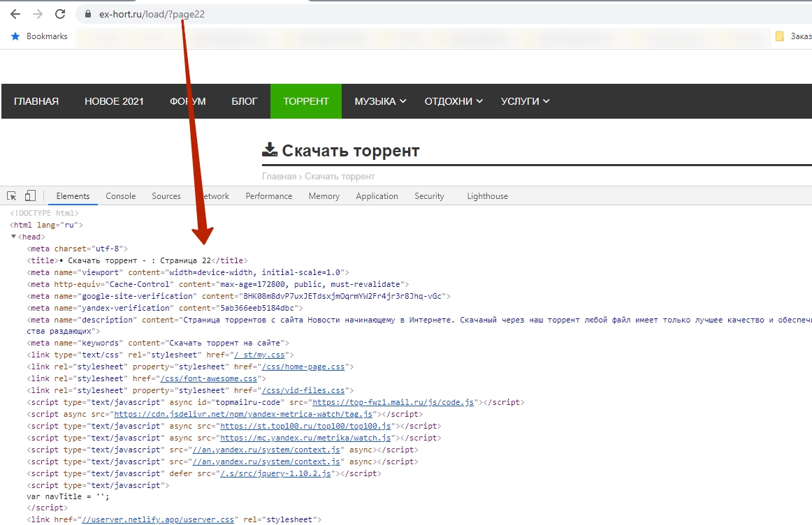Select the title element node
This screenshot has width=812, height=525.
[137, 260]
